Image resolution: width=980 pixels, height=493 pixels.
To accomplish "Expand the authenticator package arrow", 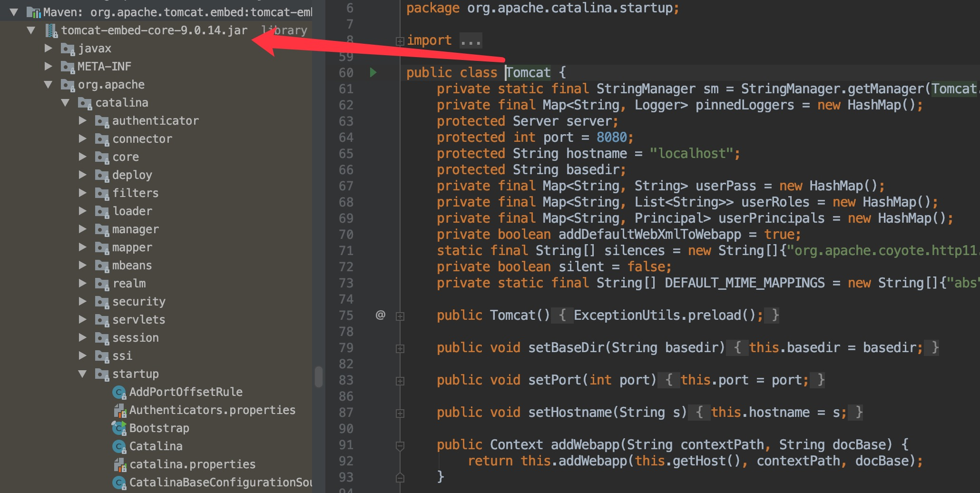I will click(82, 120).
